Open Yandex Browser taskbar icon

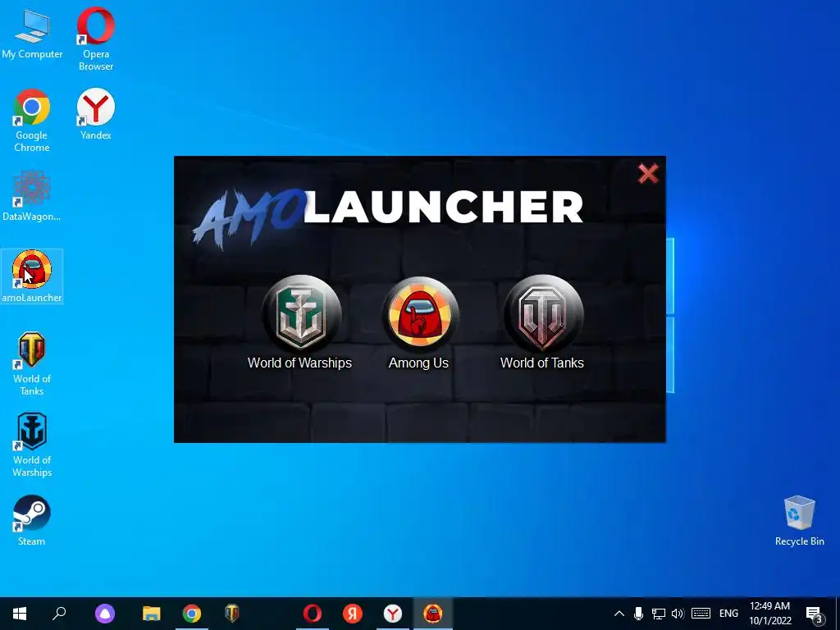[393, 614]
